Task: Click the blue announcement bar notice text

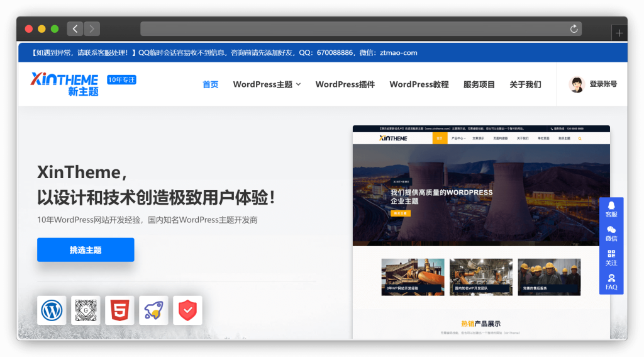Action: [224, 53]
